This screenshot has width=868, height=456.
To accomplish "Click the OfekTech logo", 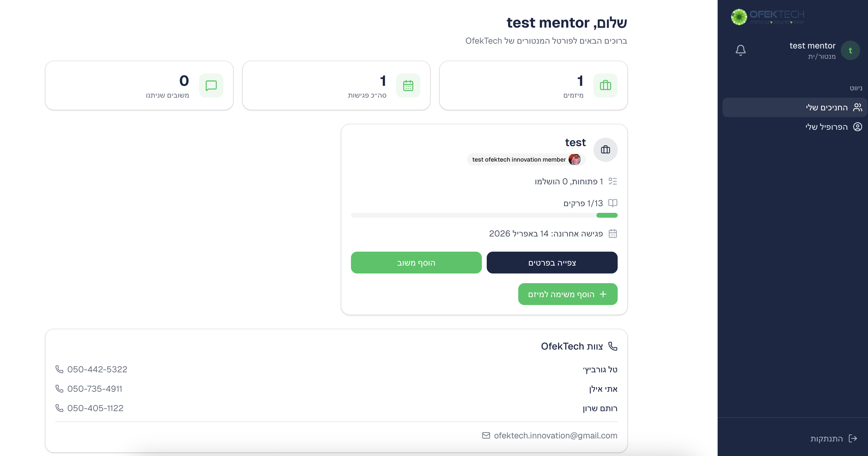I will (x=767, y=17).
